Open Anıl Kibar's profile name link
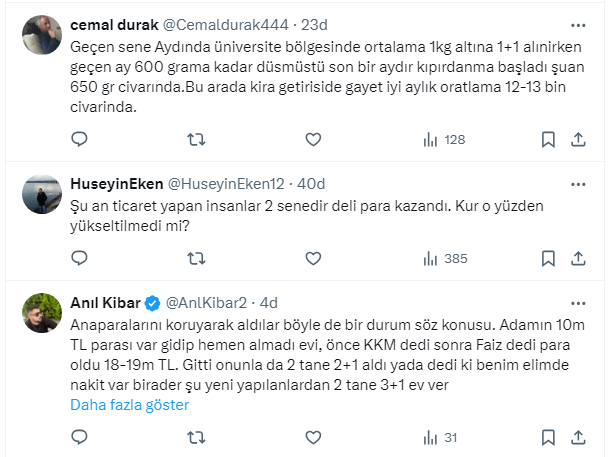 [x=107, y=301]
